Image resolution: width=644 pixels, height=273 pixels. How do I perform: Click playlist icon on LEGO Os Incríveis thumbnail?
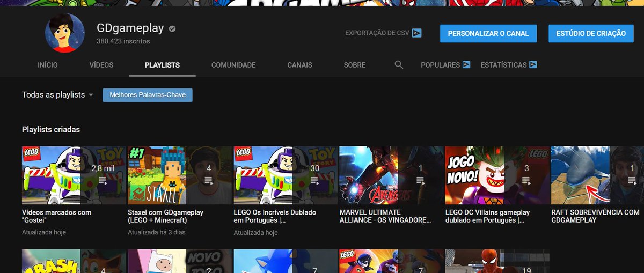tap(315, 181)
